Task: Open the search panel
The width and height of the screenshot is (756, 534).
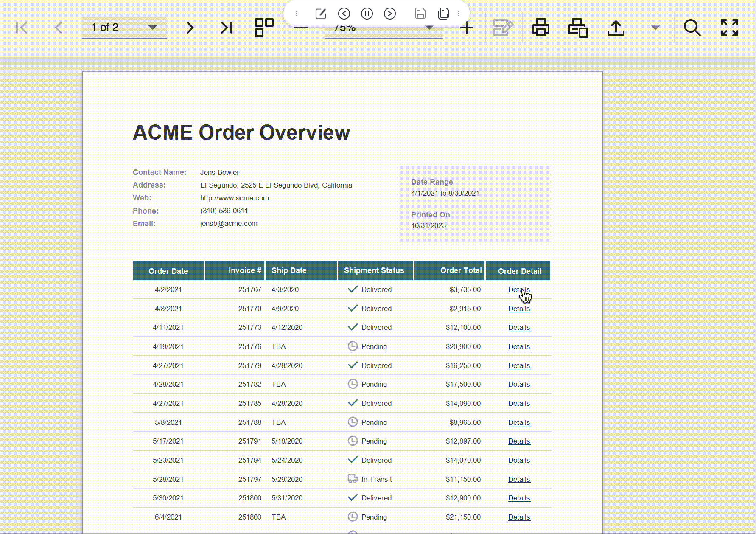Action: point(692,28)
